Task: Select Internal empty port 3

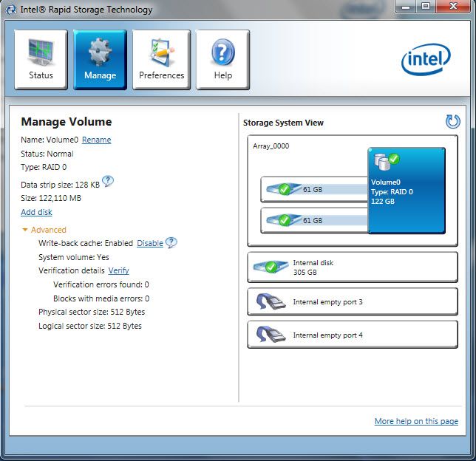Action: click(x=353, y=301)
